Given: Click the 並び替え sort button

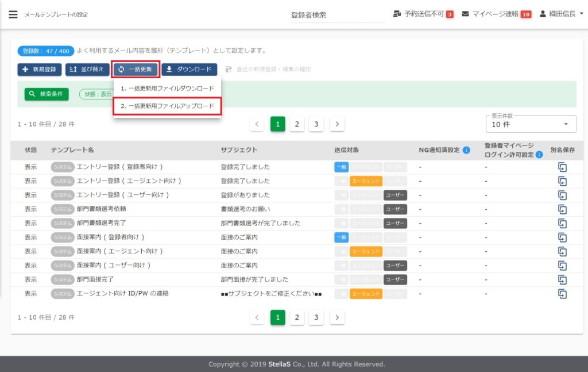Looking at the screenshot, I should coord(87,70).
